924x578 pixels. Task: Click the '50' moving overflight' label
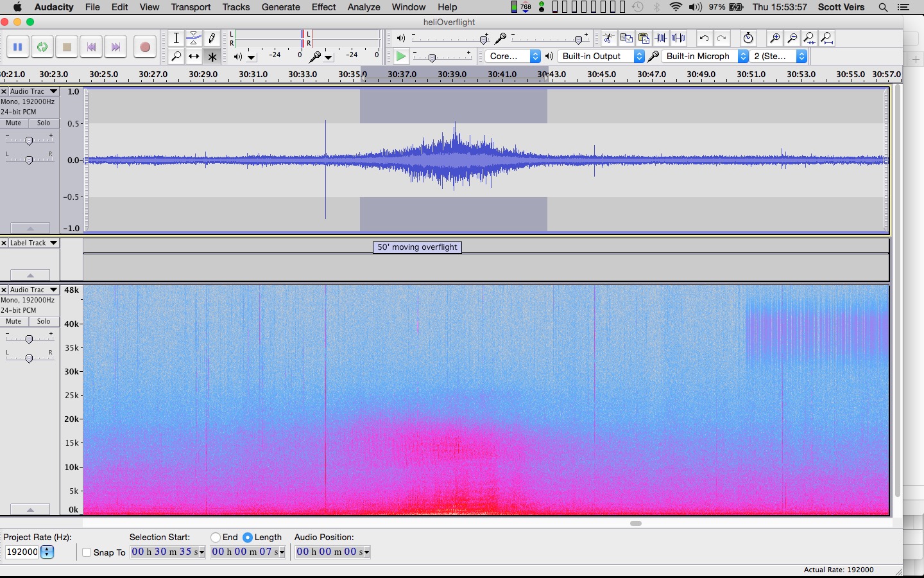417,247
